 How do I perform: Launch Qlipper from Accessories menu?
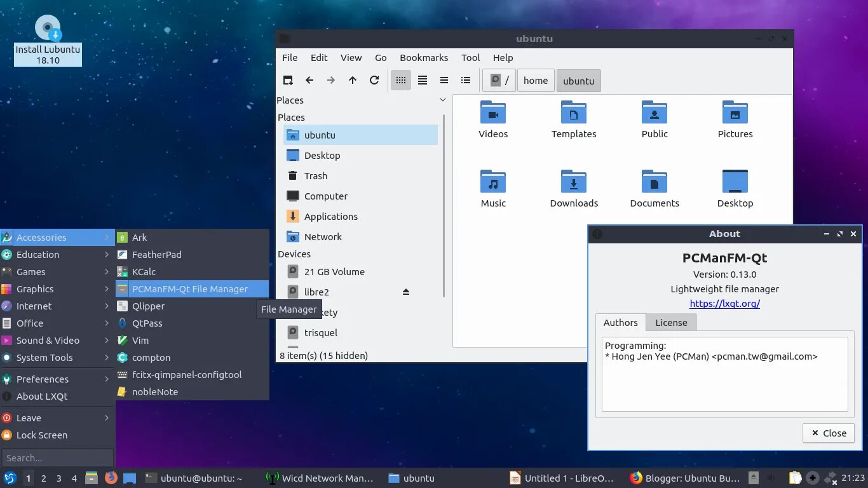pos(192,306)
